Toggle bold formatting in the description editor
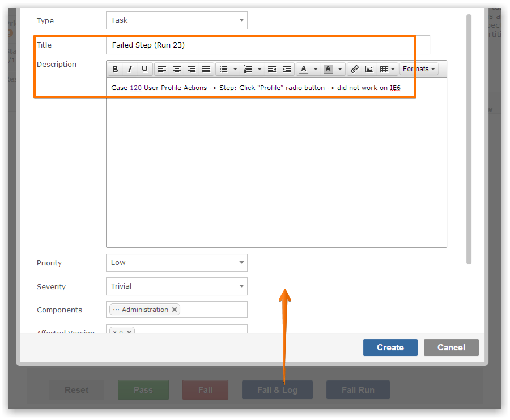The width and height of the screenshot is (510, 420). (115, 69)
